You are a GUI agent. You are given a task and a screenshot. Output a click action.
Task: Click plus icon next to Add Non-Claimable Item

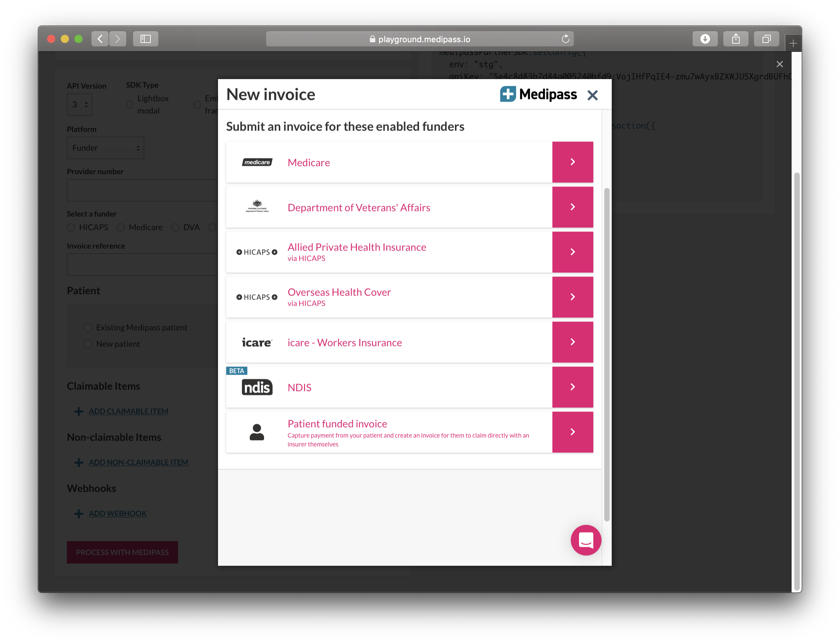(79, 462)
